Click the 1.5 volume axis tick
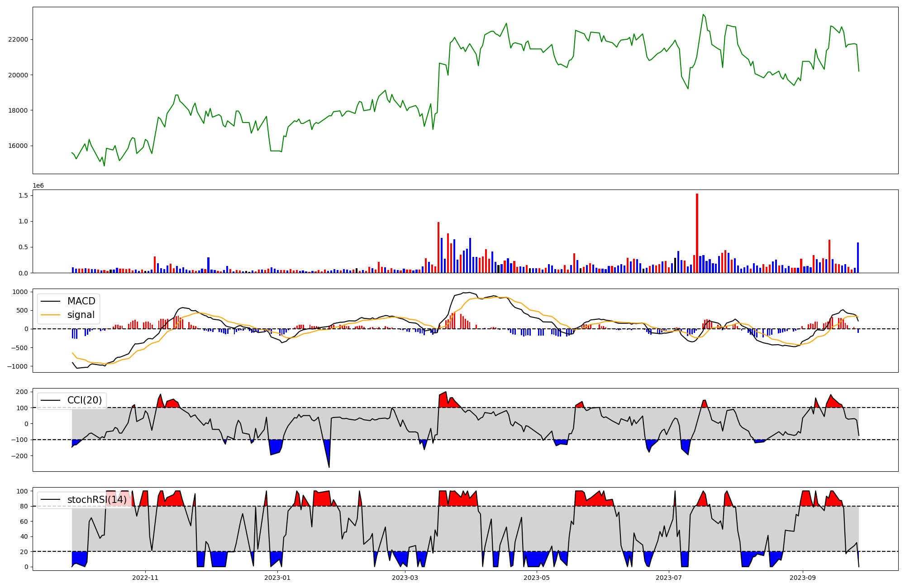905x588 pixels. click(x=23, y=195)
